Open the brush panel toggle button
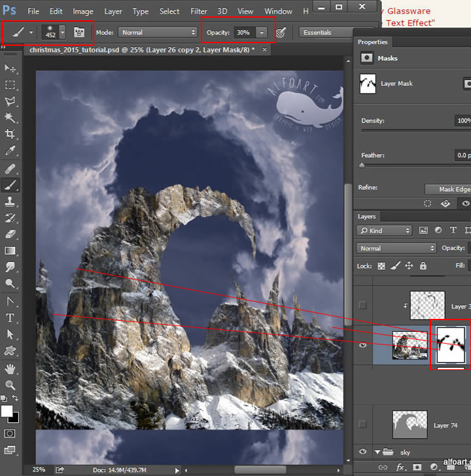The height and width of the screenshot is (476, 471). point(80,32)
